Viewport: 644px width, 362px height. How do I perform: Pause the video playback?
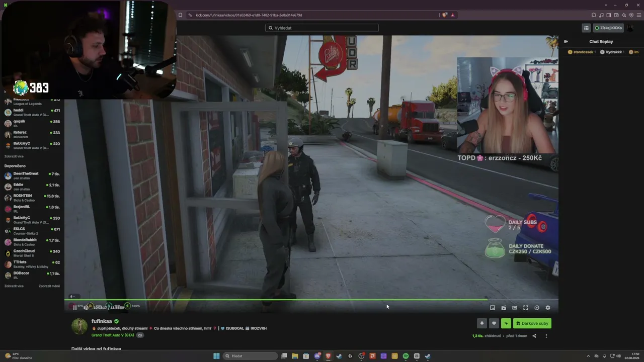click(x=75, y=308)
